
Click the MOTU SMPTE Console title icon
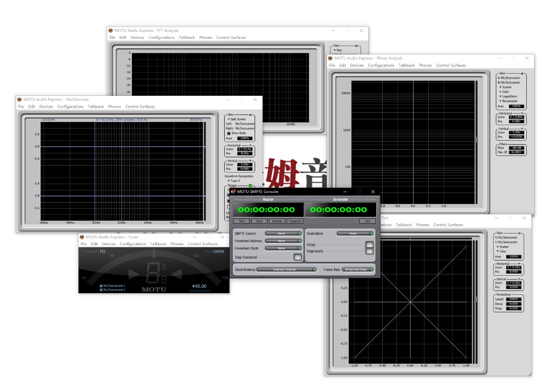(233, 192)
